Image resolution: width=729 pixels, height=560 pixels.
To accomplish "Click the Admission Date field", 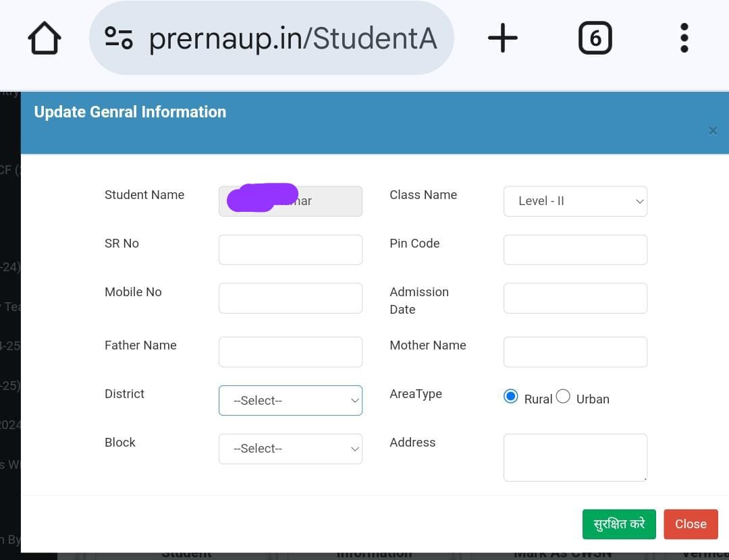I will coord(575,298).
